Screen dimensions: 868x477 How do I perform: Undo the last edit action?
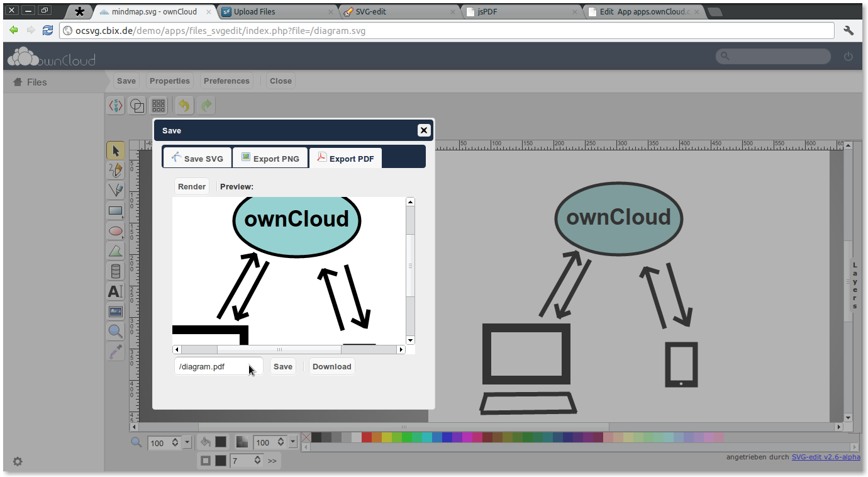point(183,105)
